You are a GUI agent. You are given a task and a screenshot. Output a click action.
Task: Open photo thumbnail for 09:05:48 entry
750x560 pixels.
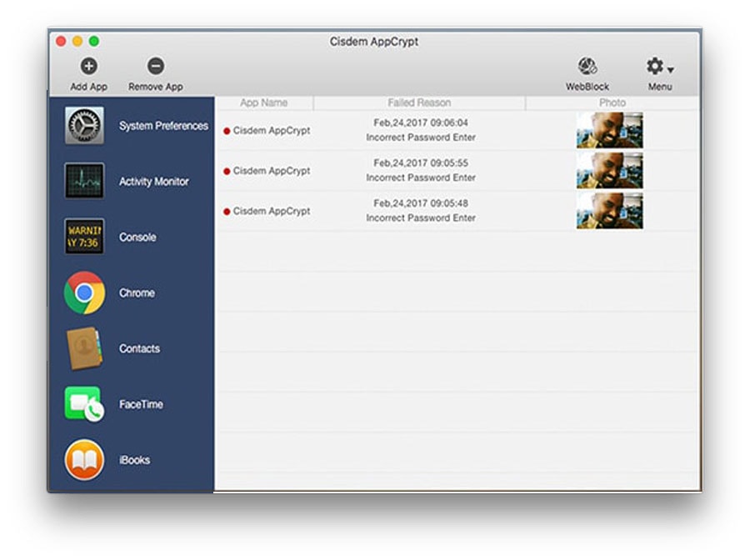click(609, 211)
